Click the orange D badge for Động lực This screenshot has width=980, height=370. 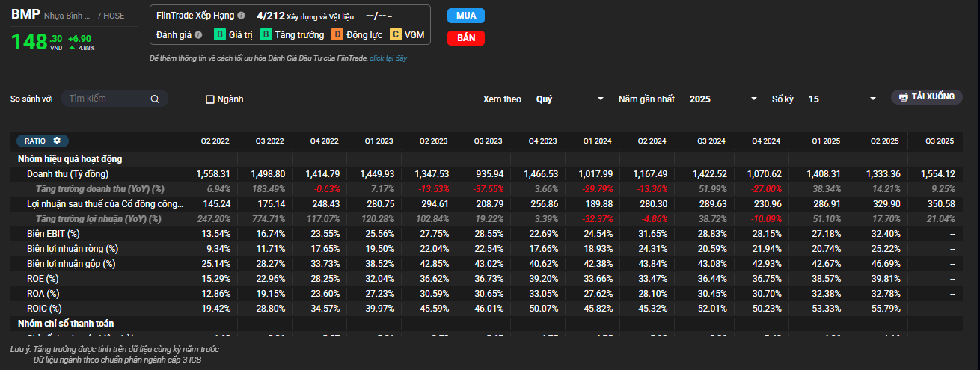click(x=337, y=35)
